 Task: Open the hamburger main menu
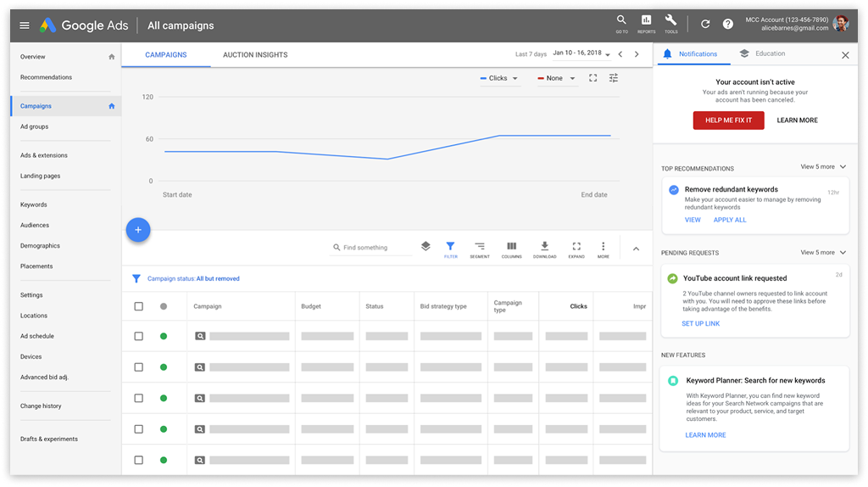pyautogui.click(x=25, y=25)
